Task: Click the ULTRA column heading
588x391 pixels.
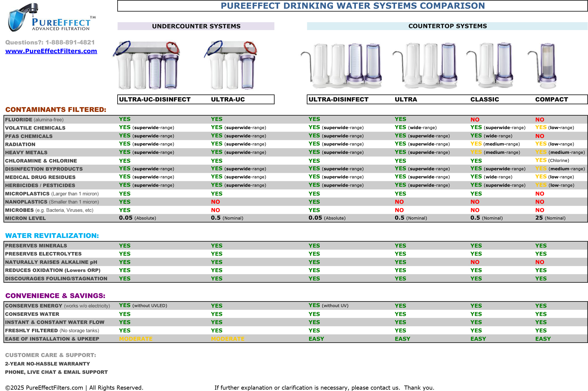Action: 406,99
